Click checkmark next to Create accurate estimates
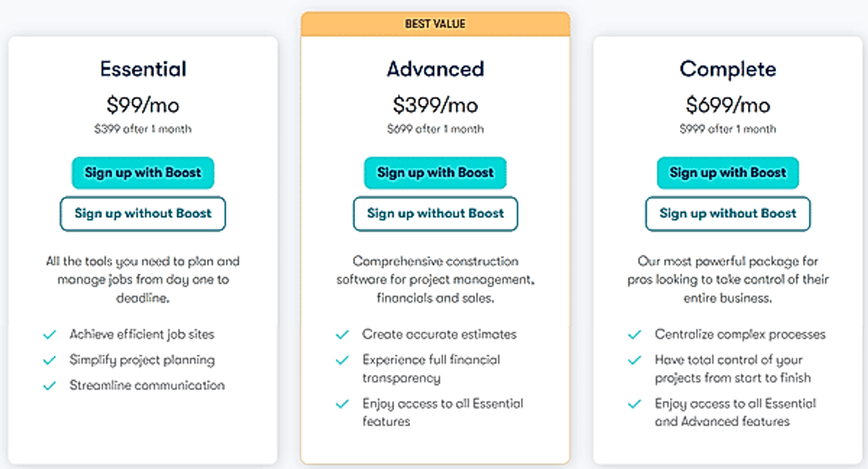 point(343,335)
